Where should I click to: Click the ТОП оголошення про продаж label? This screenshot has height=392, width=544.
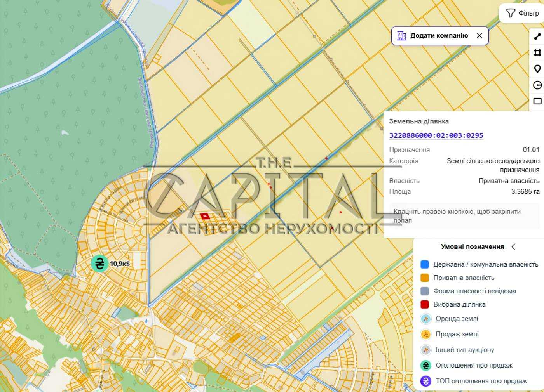tap(481, 381)
